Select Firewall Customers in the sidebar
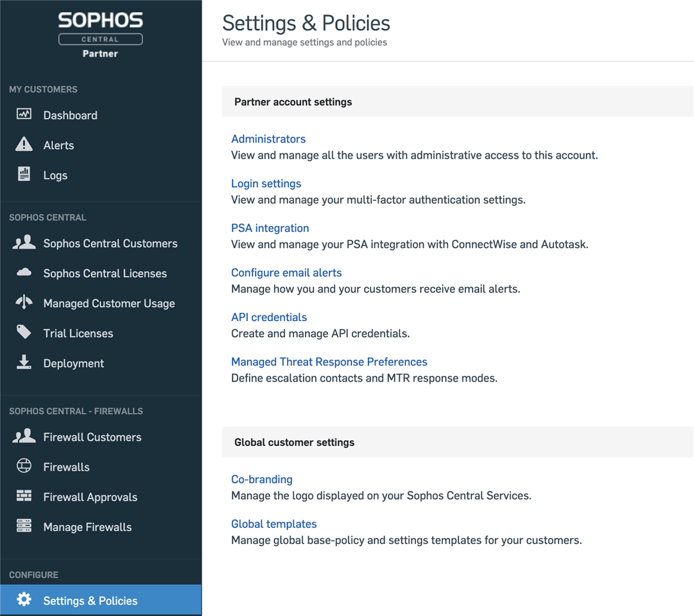This screenshot has height=616, width=694. pos(92,437)
